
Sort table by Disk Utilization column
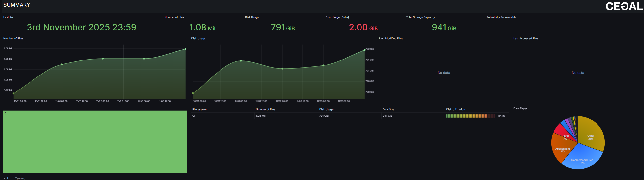click(x=455, y=110)
